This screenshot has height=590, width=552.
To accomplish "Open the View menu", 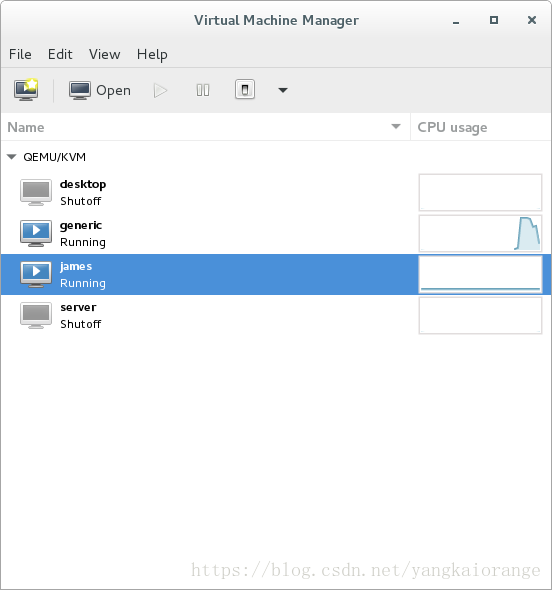I will (x=105, y=54).
